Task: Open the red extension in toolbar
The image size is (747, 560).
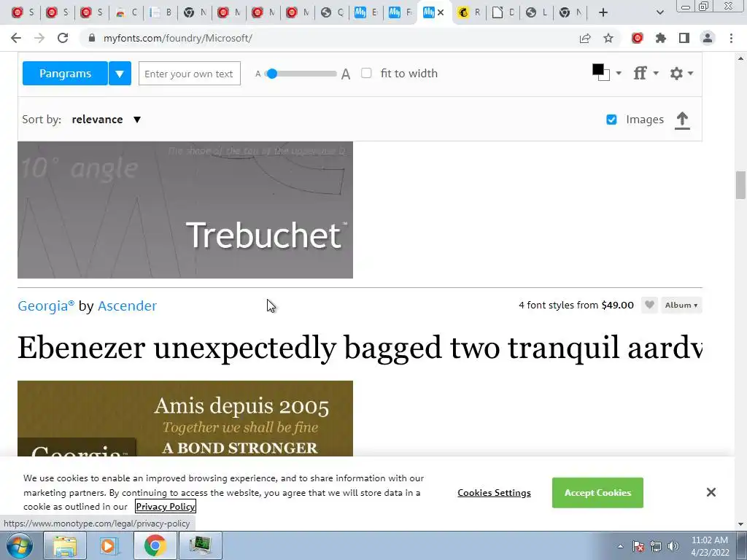Action: (x=638, y=38)
